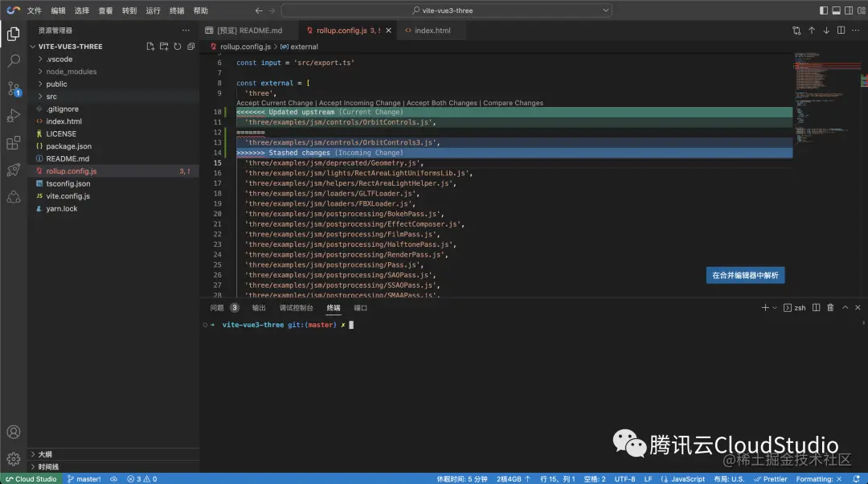The width and height of the screenshot is (868, 484).
Task: Expand the public folder
Action: [56, 84]
